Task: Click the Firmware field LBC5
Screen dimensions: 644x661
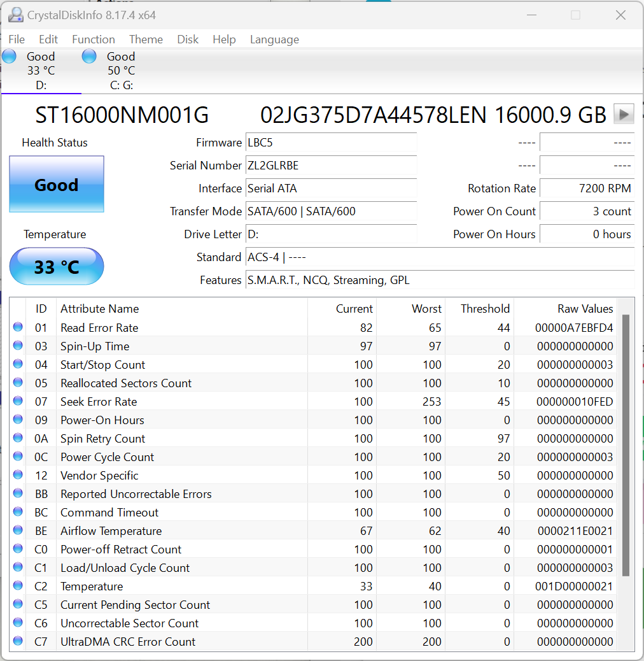Action: pos(331,143)
